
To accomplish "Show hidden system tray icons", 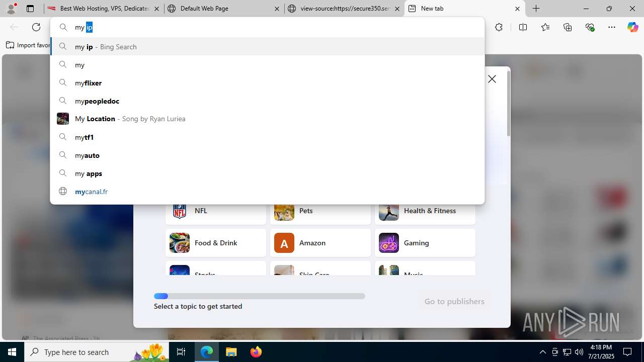I will pyautogui.click(x=542, y=352).
